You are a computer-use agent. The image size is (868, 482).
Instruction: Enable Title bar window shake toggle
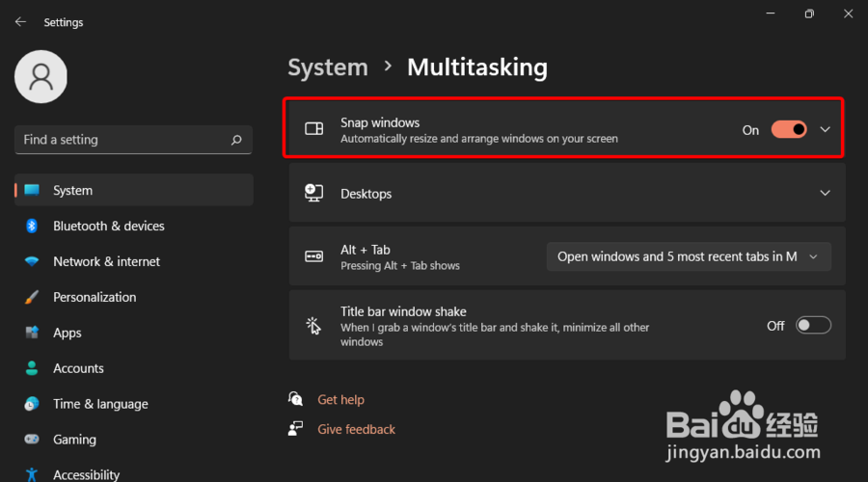(x=813, y=326)
